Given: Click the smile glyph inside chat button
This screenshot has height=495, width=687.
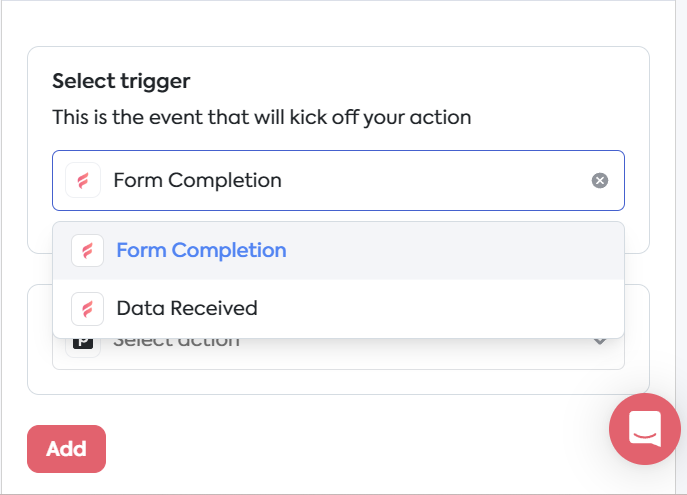Looking at the screenshot, I should point(645,435).
